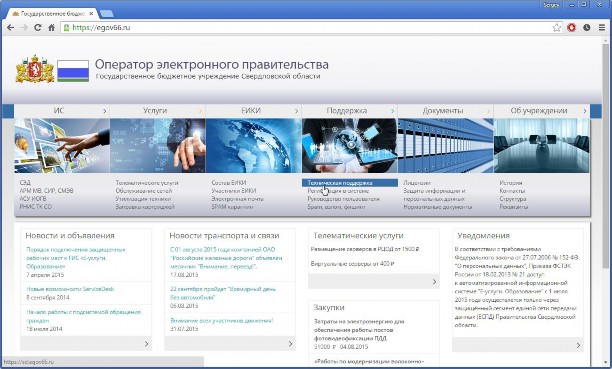Click the browser forward arrow
The image size is (612, 369).
click(24, 27)
